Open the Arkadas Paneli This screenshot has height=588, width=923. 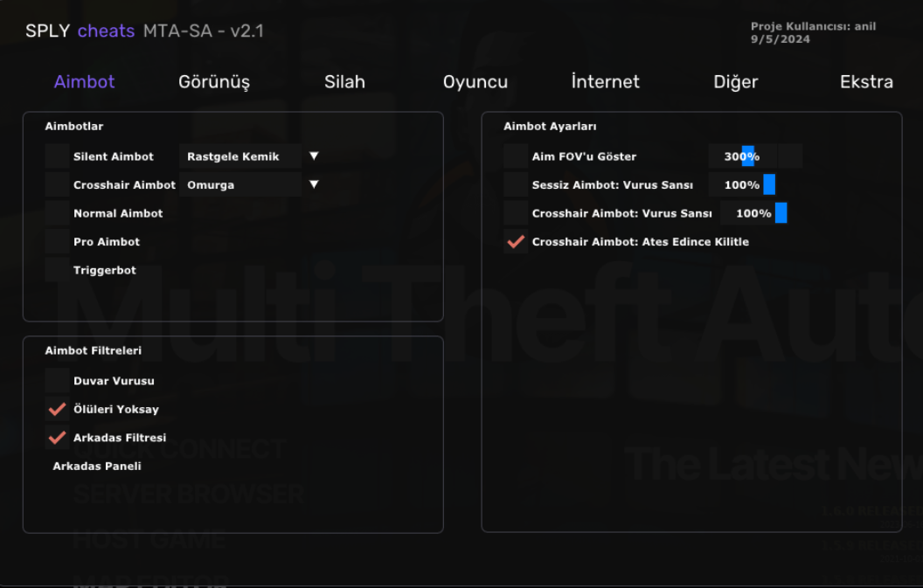pyautogui.click(x=97, y=466)
